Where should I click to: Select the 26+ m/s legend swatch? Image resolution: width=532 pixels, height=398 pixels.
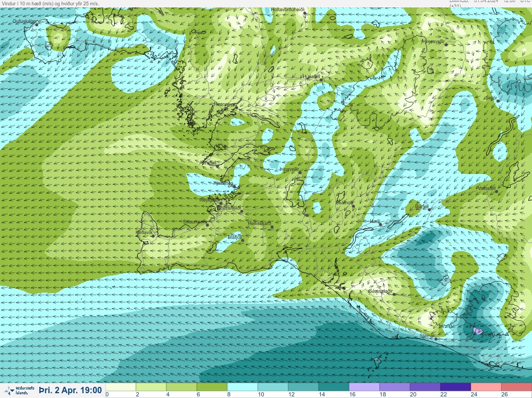[x=517, y=387]
